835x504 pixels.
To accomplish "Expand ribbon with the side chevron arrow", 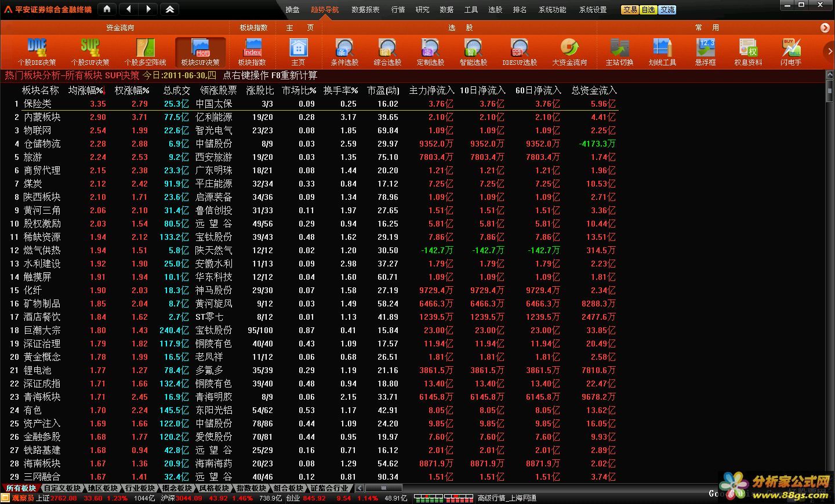I will (829, 52).
